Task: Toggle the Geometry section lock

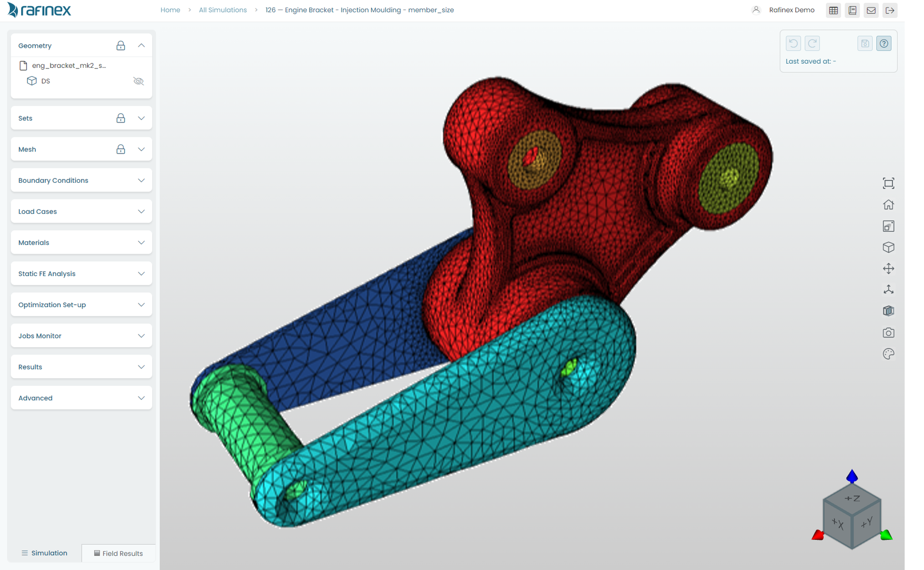Action: click(x=121, y=46)
